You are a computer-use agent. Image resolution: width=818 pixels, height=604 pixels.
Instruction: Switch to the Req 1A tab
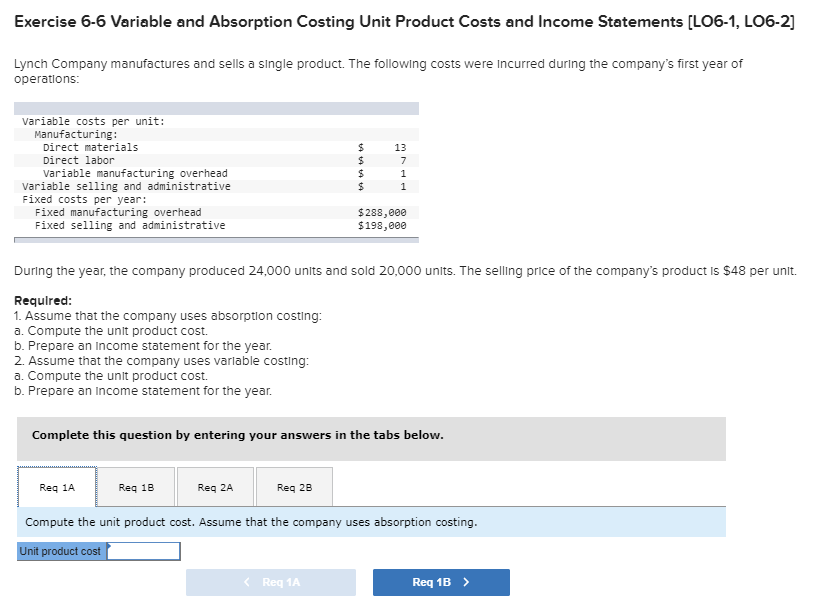click(x=57, y=487)
